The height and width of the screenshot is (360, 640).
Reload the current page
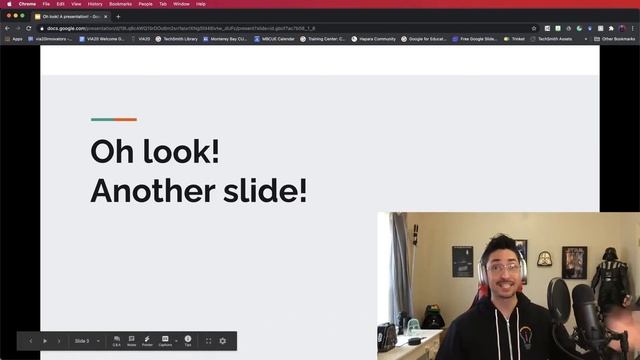[29, 29]
